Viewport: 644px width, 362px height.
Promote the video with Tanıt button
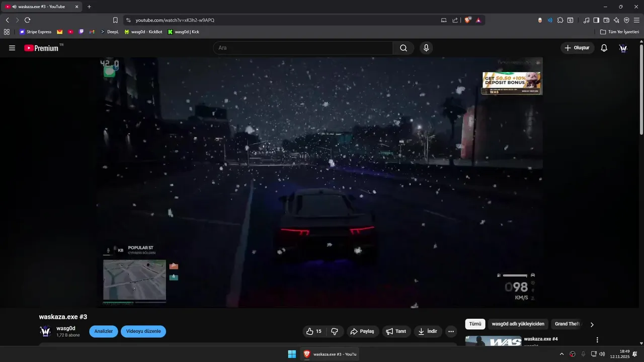[396, 331]
